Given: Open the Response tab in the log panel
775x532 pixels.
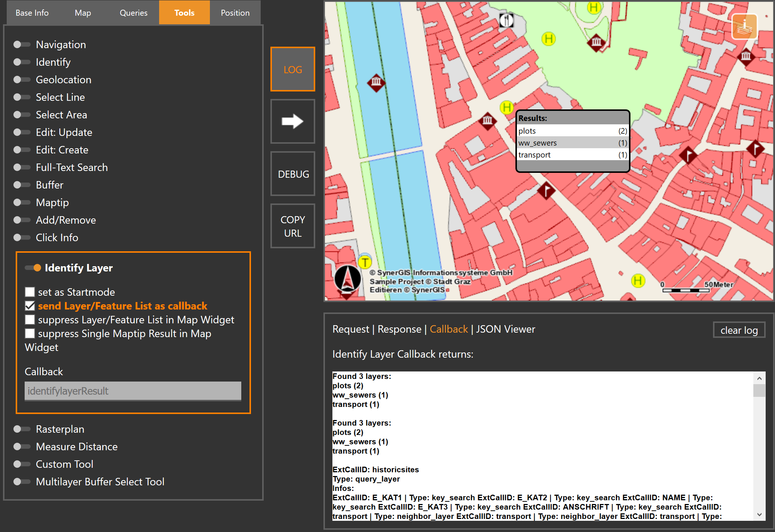Looking at the screenshot, I should tap(399, 329).
